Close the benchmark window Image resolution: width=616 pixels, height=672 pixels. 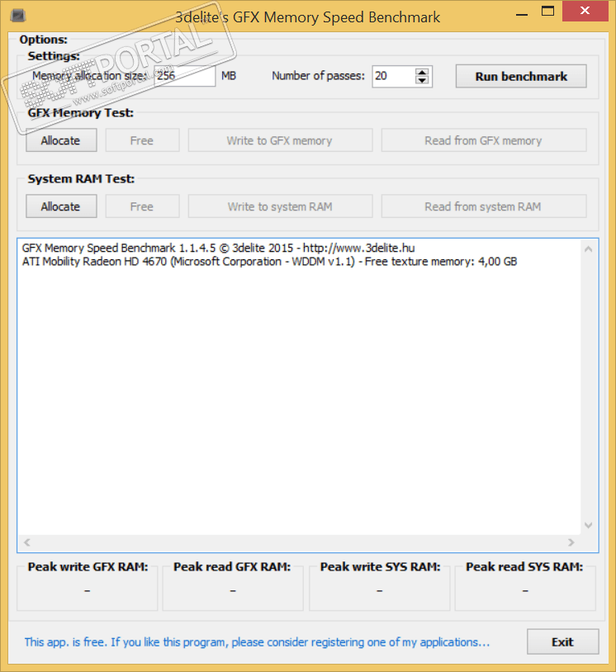(x=585, y=11)
